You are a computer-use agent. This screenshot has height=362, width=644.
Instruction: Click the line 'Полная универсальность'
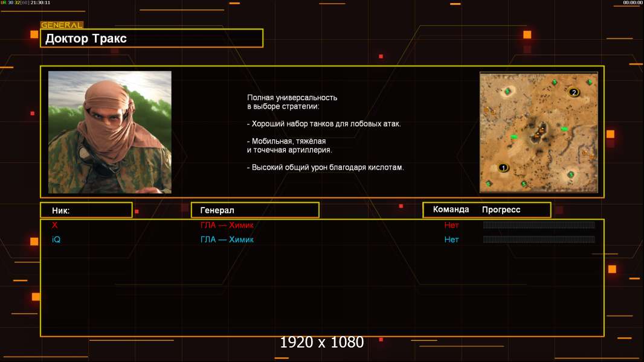coord(292,98)
